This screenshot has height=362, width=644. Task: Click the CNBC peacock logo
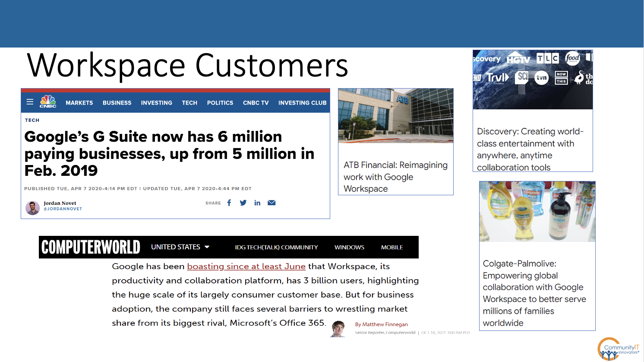47,102
